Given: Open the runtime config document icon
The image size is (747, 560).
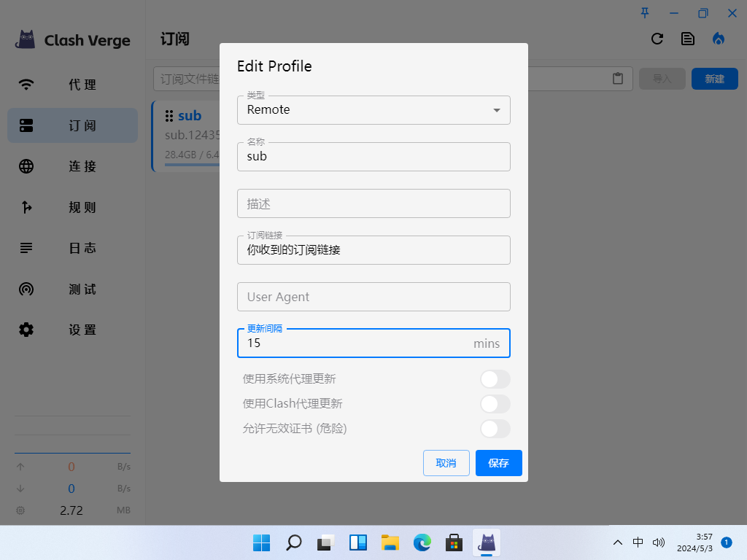Looking at the screenshot, I should pyautogui.click(x=687, y=39).
